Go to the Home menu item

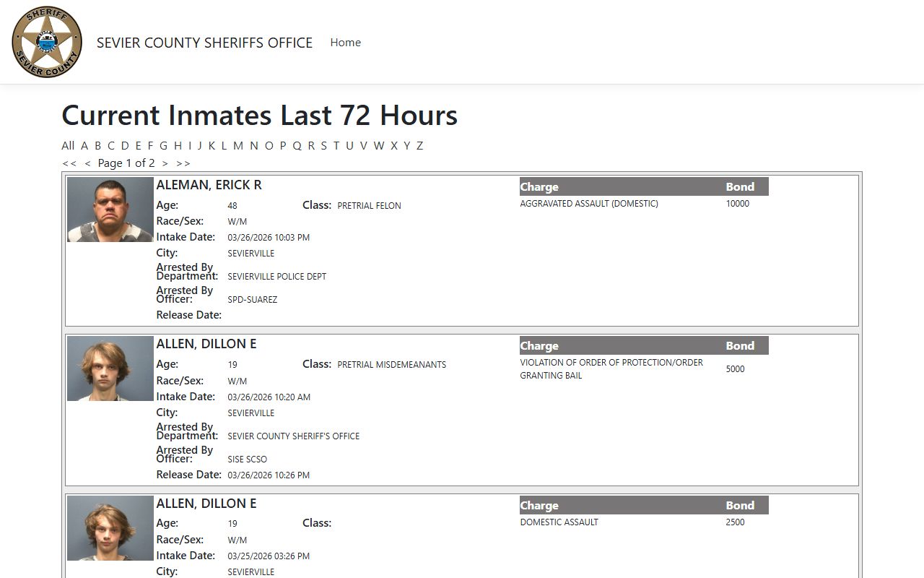pyautogui.click(x=346, y=43)
